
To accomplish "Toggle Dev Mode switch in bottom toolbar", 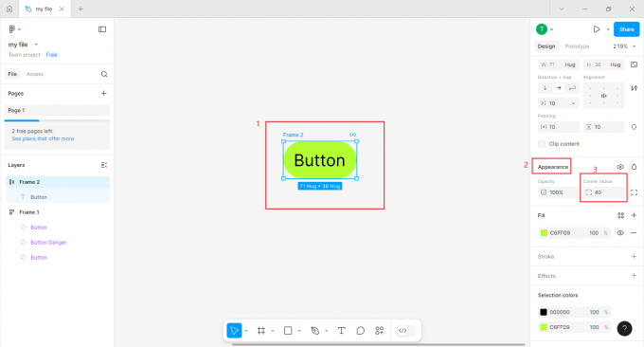I will [406, 331].
